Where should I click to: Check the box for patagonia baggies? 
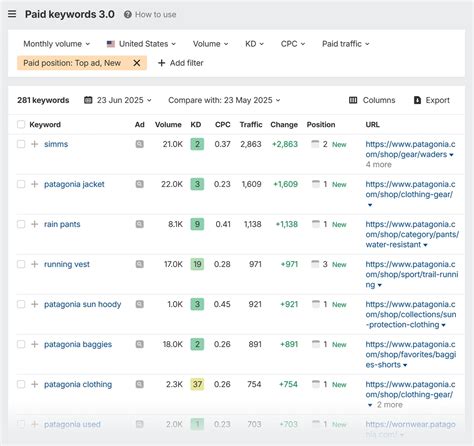(x=21, y=344)
